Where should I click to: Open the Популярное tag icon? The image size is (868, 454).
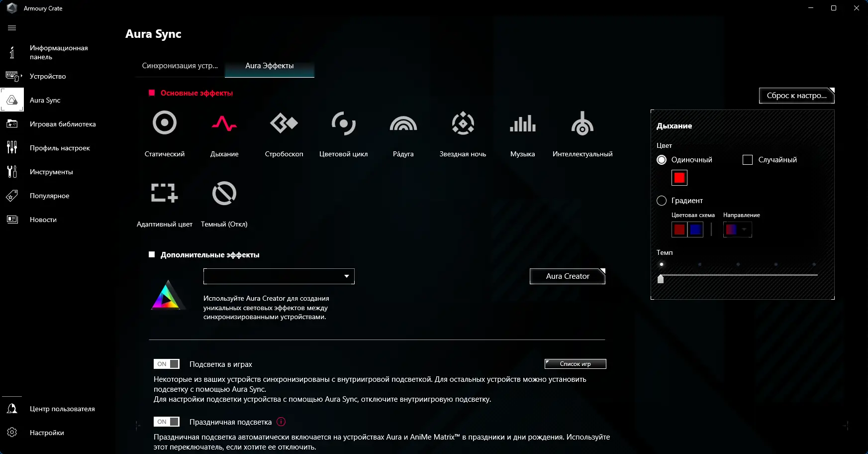click(12, 196)
